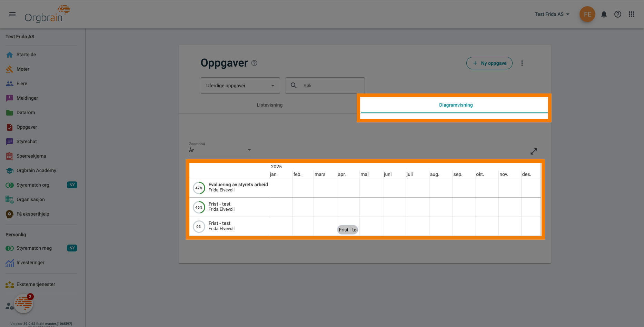Click the Orgbrain logo
The image size is (644, 327).
click(x=47, y=14)
